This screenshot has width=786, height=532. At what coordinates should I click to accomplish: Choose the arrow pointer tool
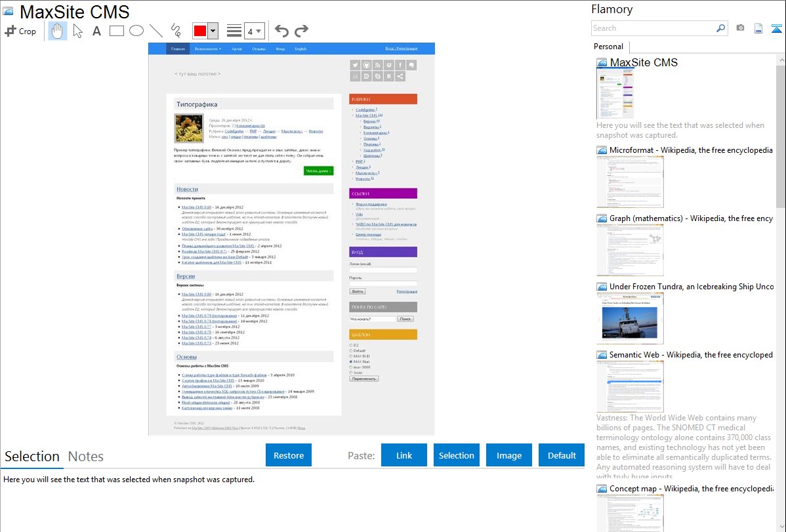(x=77, y=31)
